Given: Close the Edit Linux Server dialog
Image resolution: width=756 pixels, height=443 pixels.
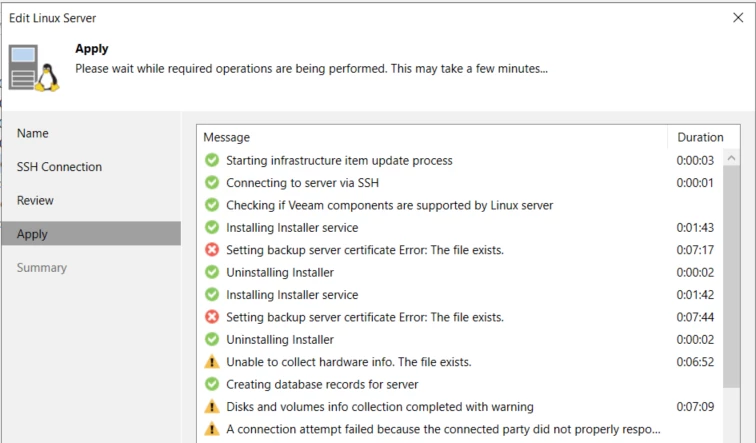Looking at the screenshot, I should [x=738, y=17].
